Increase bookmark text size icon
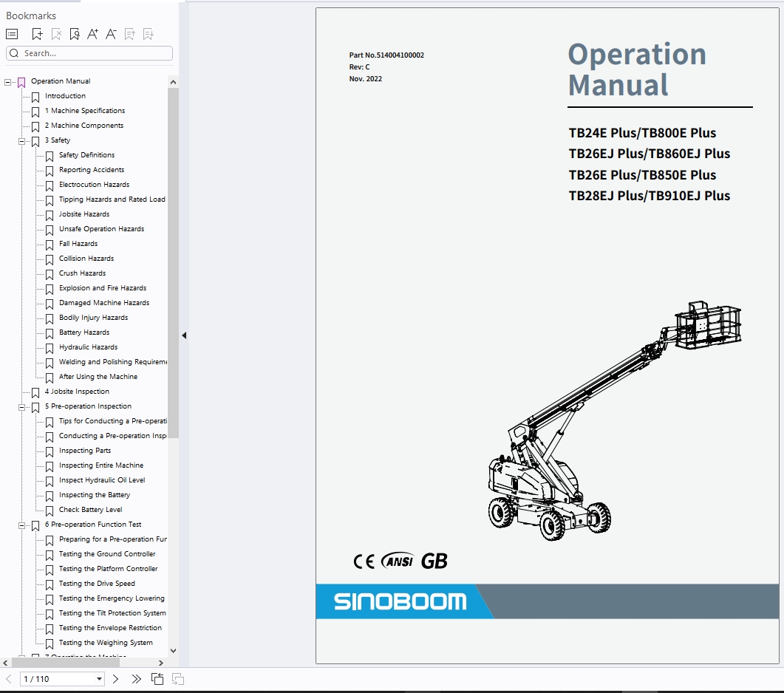Viewport: 784px width, 693px height. pos(92,34)
